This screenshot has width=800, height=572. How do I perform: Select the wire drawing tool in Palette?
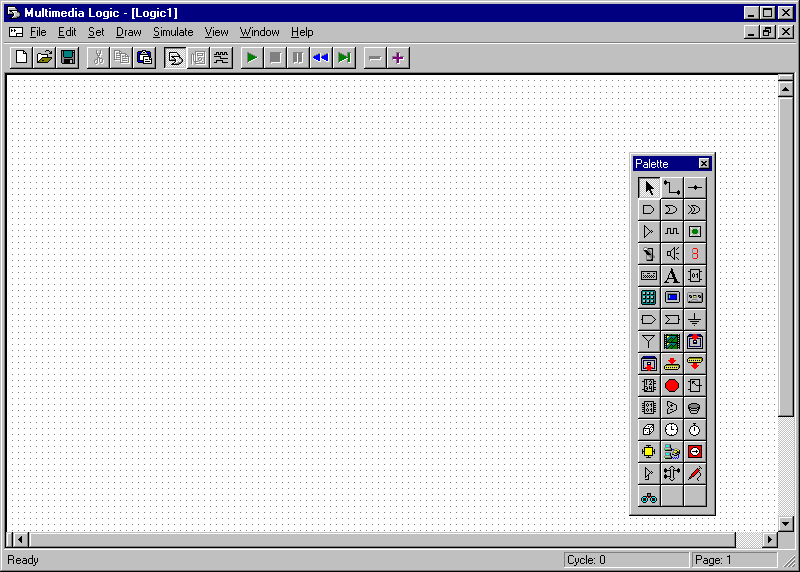672,187
